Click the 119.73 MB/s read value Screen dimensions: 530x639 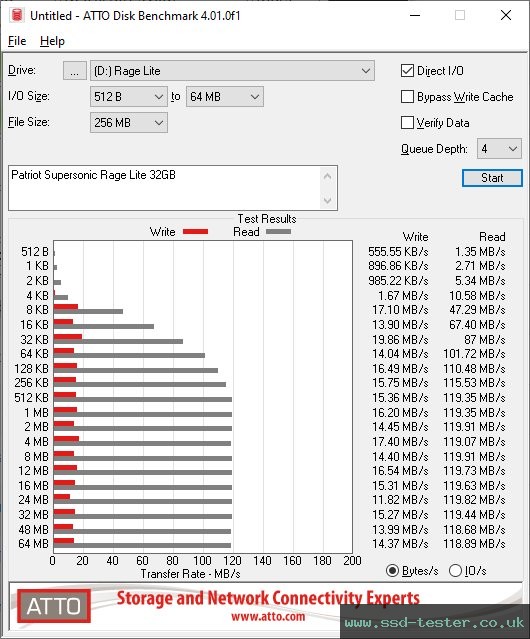474,471
